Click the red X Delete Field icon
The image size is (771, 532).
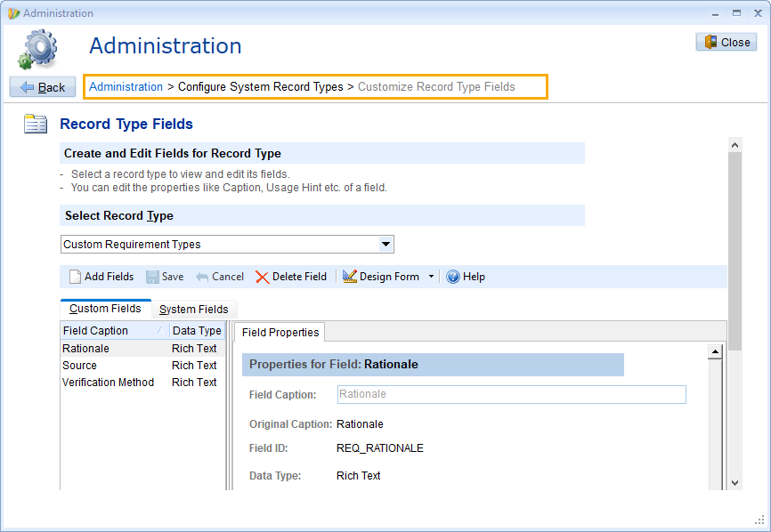click(262, 277)
